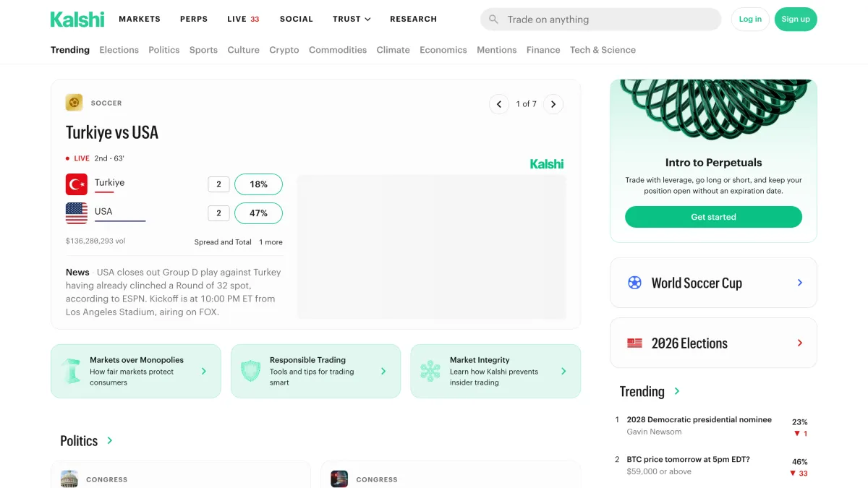This screenshot has height=488, width=868.
Task: Click Turkiye 18% odds button
Action: tap(258, 184)
